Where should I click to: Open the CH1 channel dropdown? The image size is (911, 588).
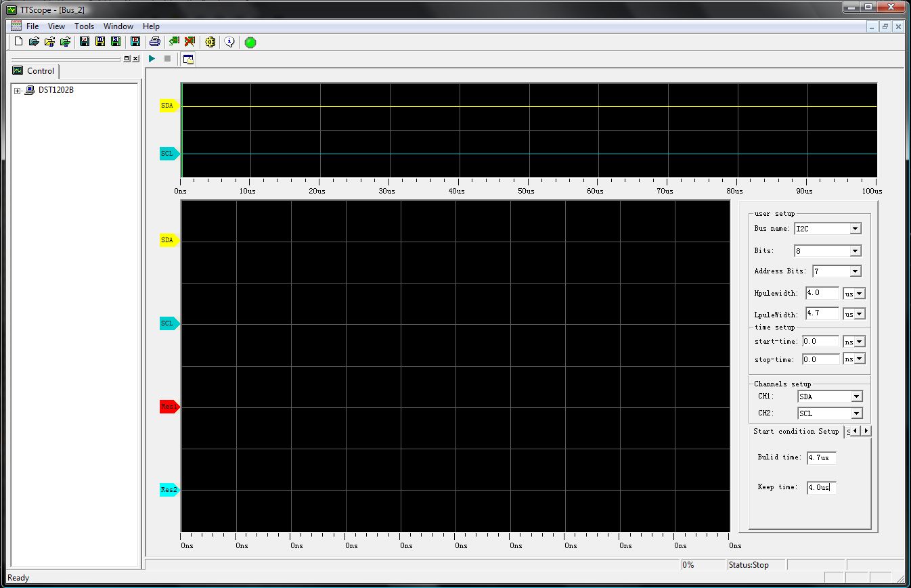[856, 397]
